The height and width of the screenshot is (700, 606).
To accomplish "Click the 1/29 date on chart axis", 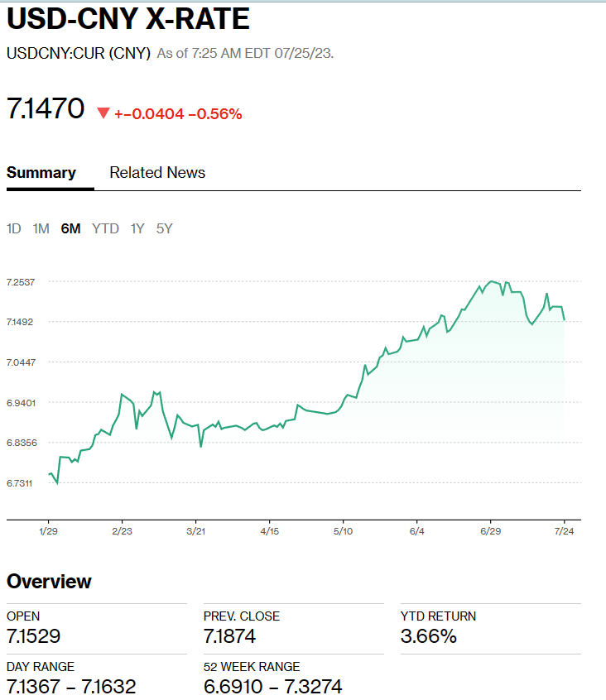I will [x=48, y=530].
